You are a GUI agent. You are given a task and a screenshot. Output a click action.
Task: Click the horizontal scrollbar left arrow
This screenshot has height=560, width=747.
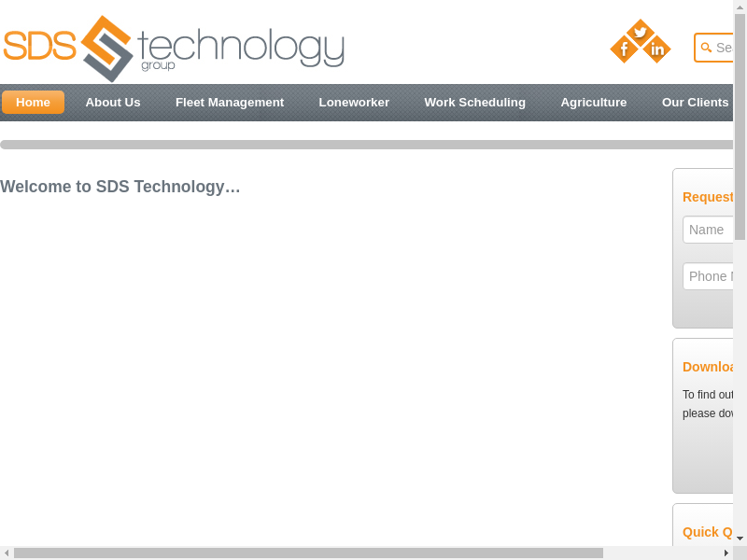(7, 553)
